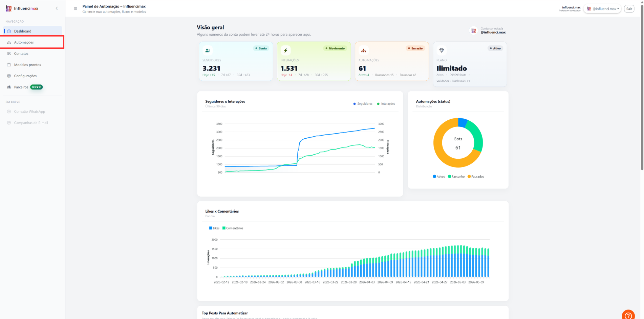
Task: Click the Bots 61 donut center
Action: (x=458, y=143)
